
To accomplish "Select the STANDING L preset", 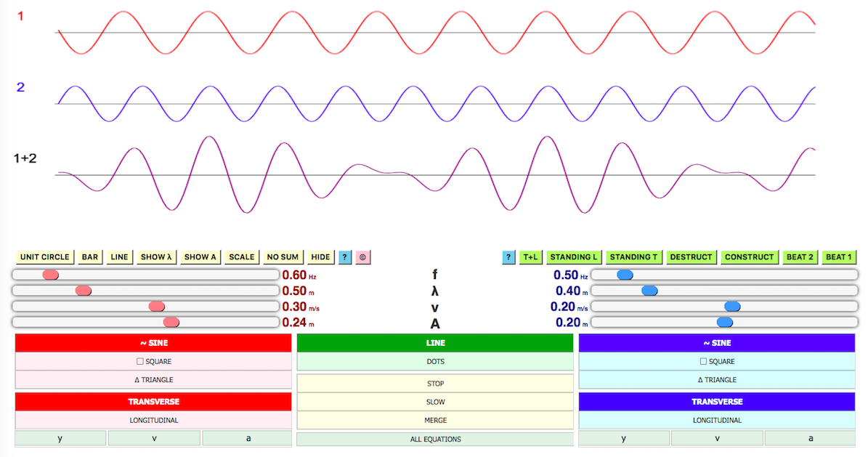I will [574, 257].
